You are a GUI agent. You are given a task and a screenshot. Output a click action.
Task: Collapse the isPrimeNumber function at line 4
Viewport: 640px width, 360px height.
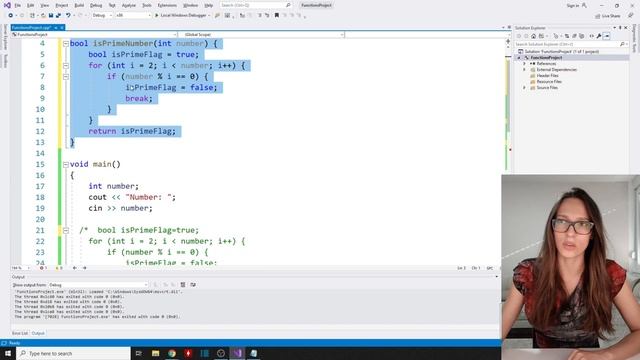tap(66, 44)
